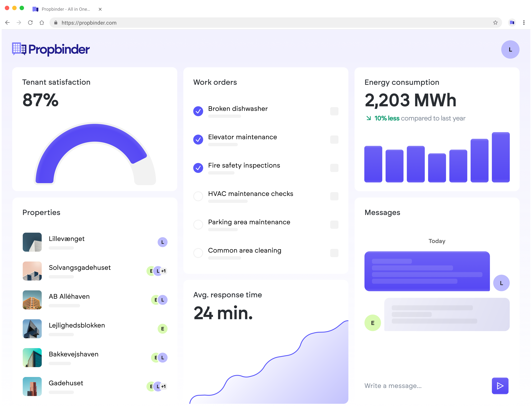Open the browser menu with three dots
532x418 pixels.
tap(524, 22)
